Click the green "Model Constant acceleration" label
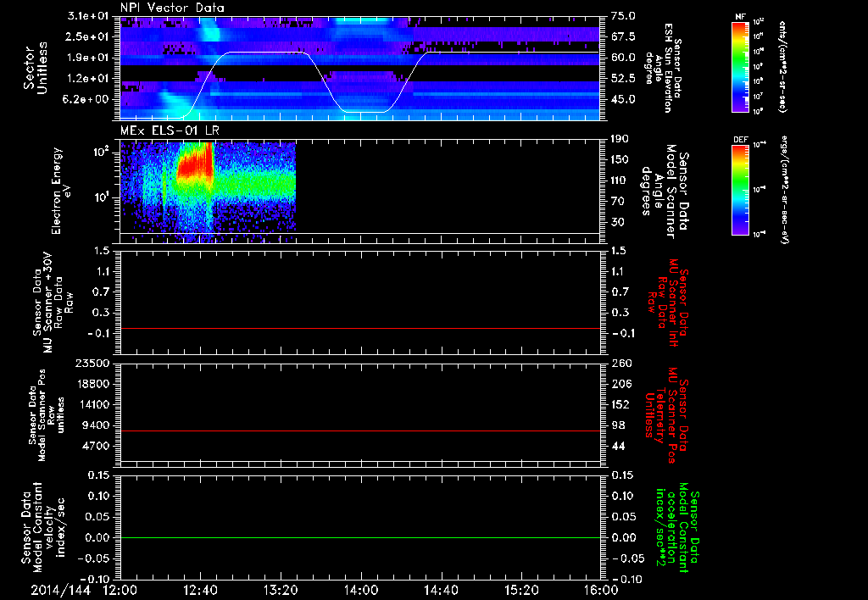Viewport: 868px width, 600px height. point(677,527)
